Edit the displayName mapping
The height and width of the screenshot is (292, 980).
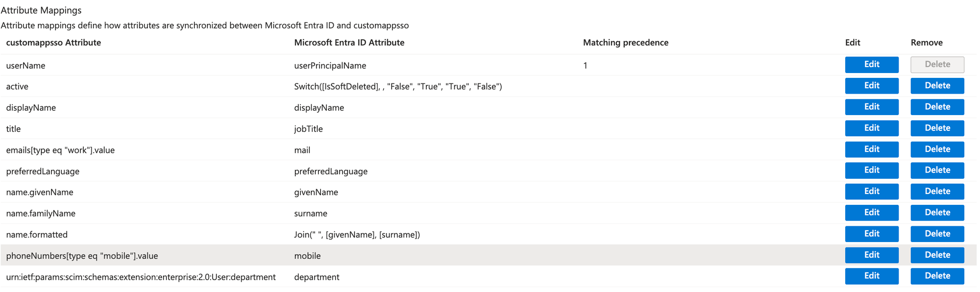(871, 107)
